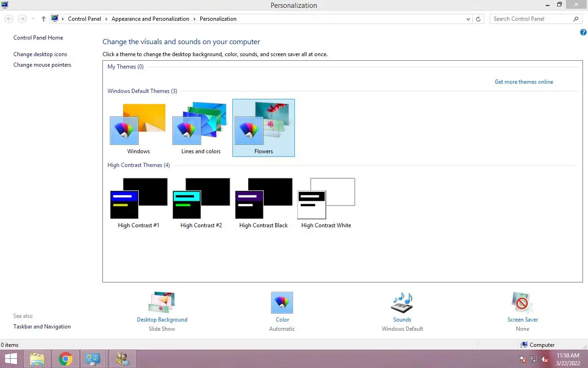The image size is (588, 368).
Task: Click the My Themes (0) heading
Action: point(125,67)
